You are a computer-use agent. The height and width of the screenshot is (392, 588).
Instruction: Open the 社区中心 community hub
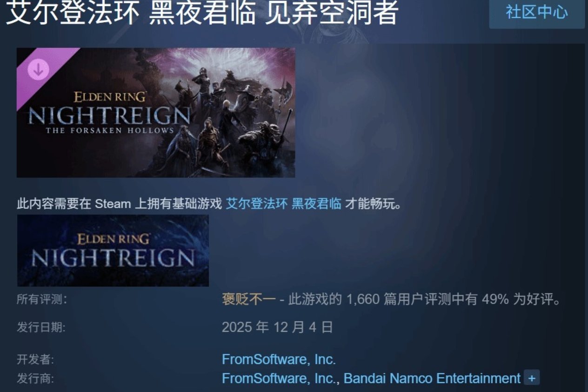click(537, 12)
